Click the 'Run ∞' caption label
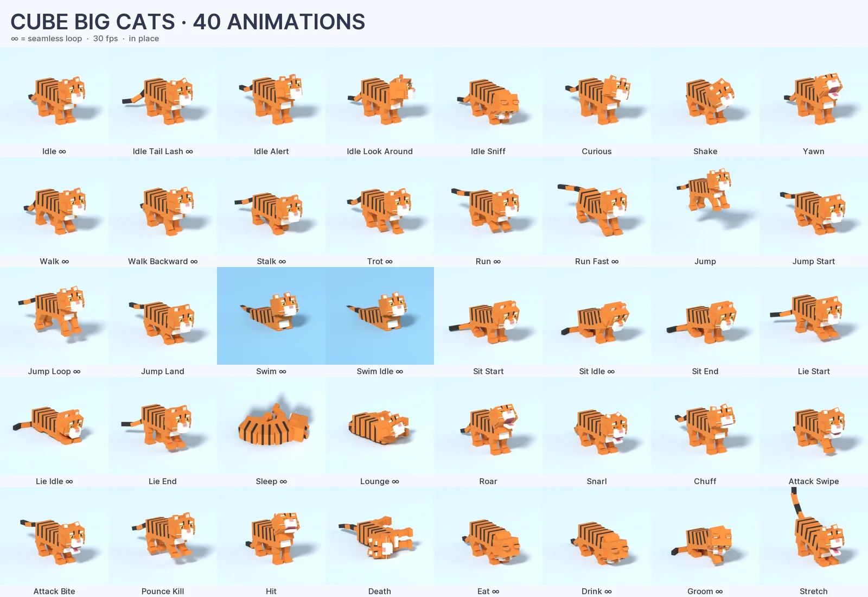 click(x=488, y=261)
